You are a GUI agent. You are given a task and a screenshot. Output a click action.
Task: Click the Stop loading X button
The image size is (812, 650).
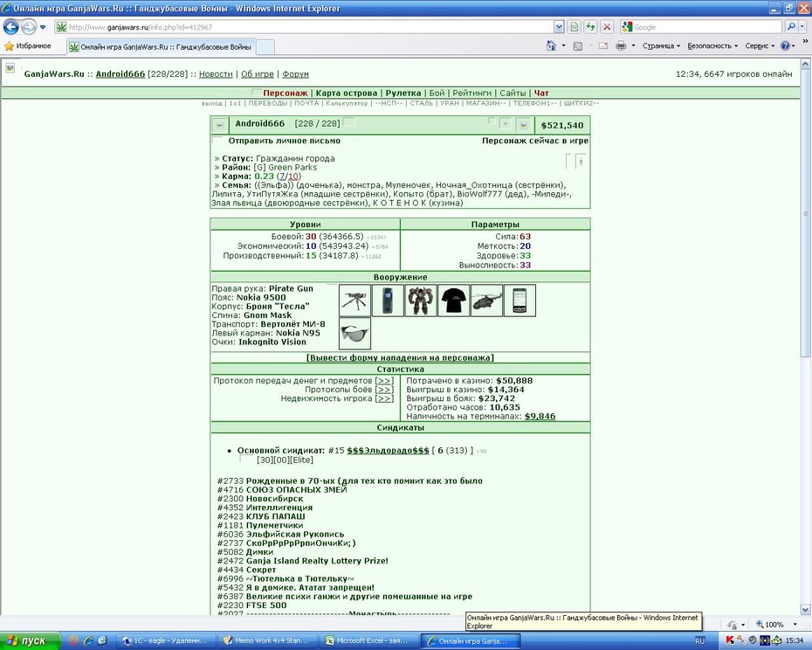[607, 27]
